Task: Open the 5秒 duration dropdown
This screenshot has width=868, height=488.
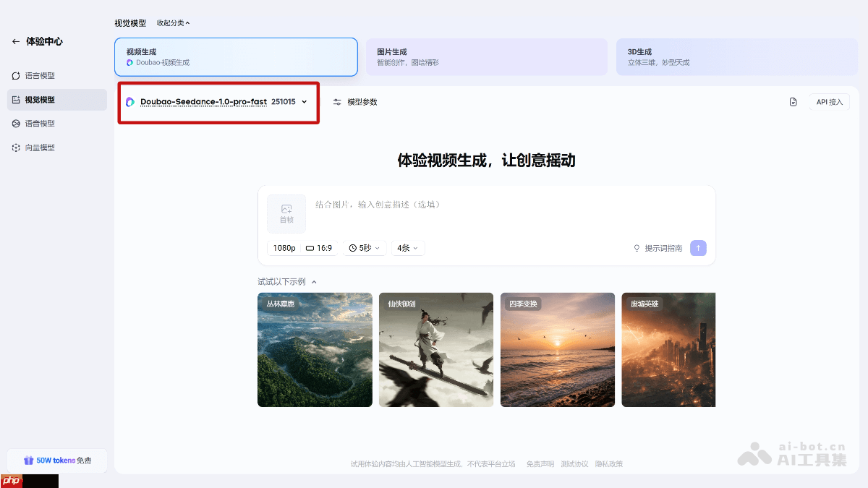Action: click(364, 247)
